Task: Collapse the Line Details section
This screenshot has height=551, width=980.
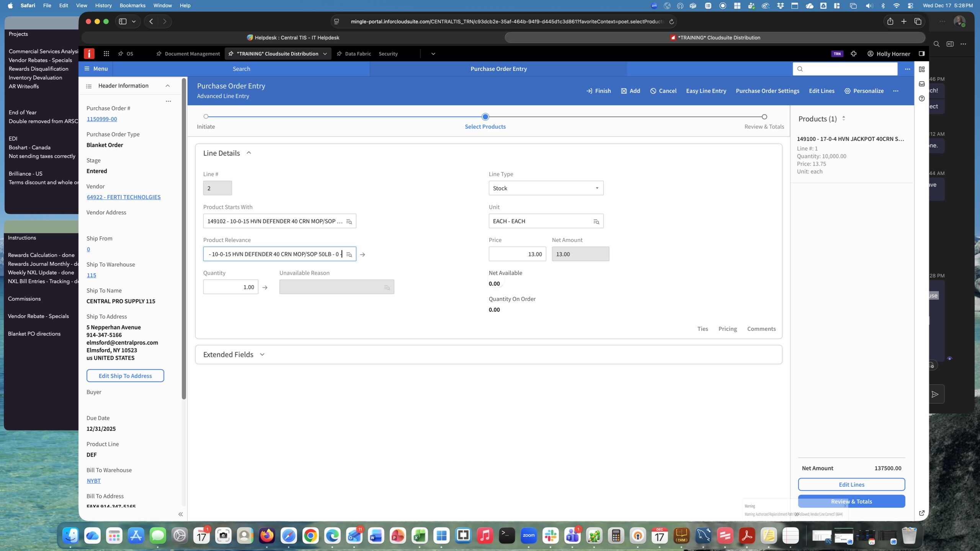Action: point(249,153)
